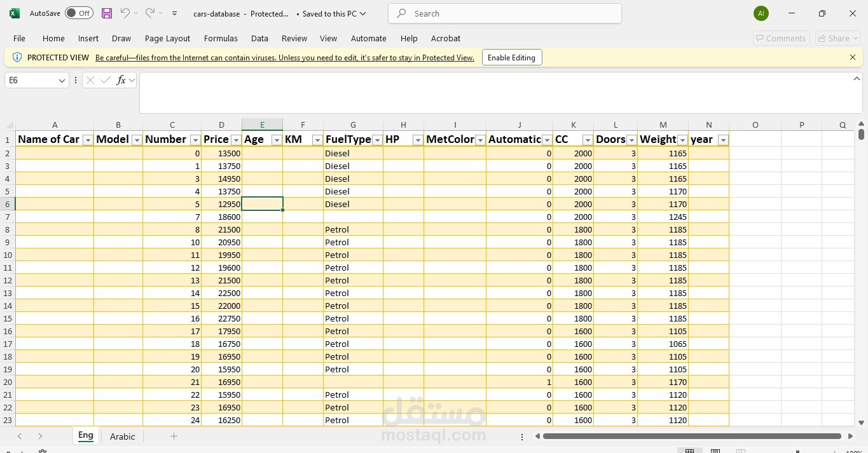Dismiss the Protected View banner with the X
The height and width of the screenshot is (453, 868).
pos(853,57)
